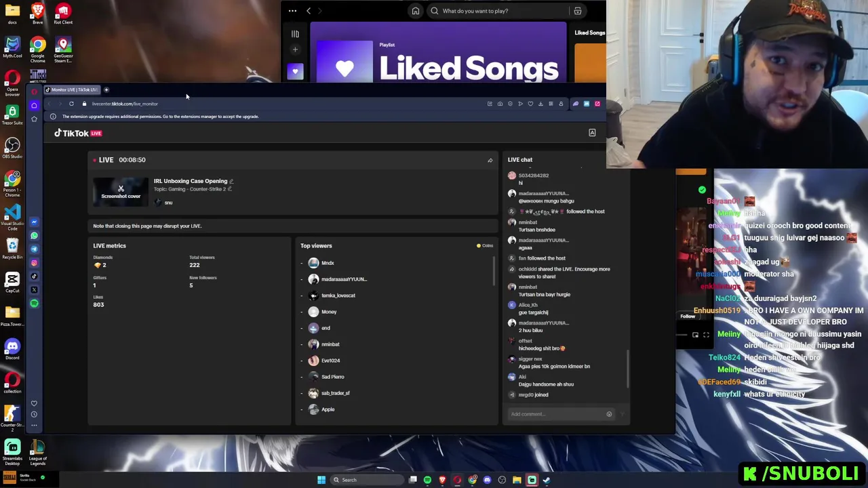The height and width of the screenshot is (488, 868).
Task: Click the LIVE chat scrollbar
Action: [628, 369]
